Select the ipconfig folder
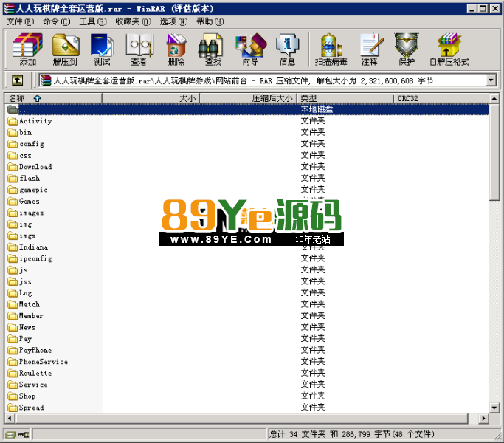504x443 pixels. click(x=30, y=258)
